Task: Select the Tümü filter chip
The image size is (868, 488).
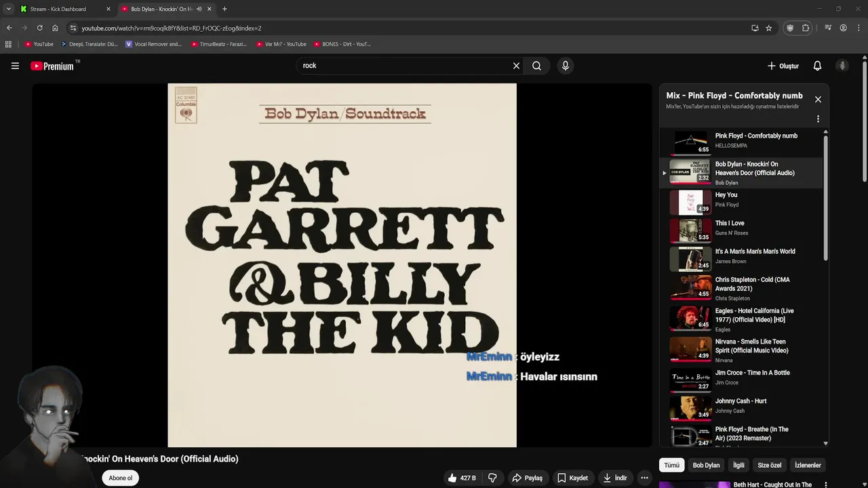Action: coord(671,465)
